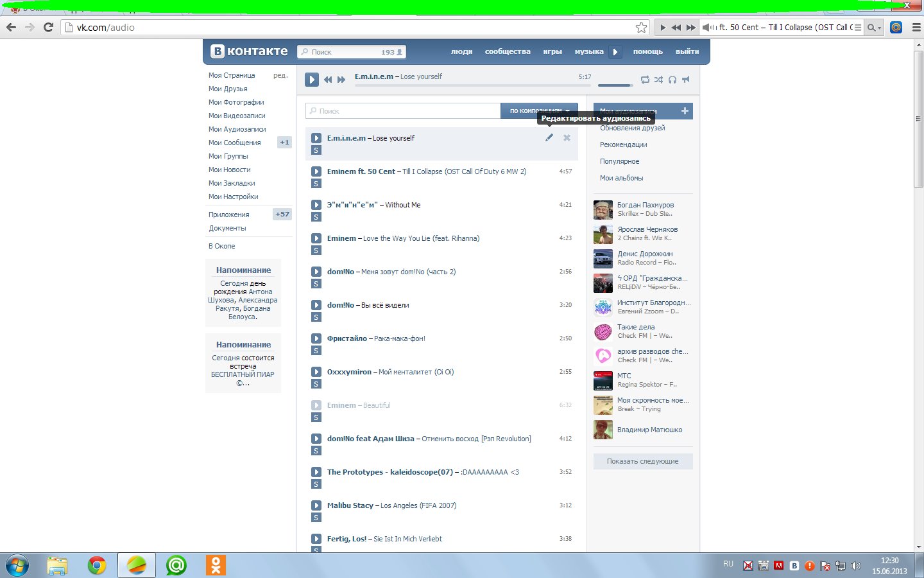Open 'помощь' in the header menu
Image resolution: width=924 pixels, height=578 pixels.
648,51
